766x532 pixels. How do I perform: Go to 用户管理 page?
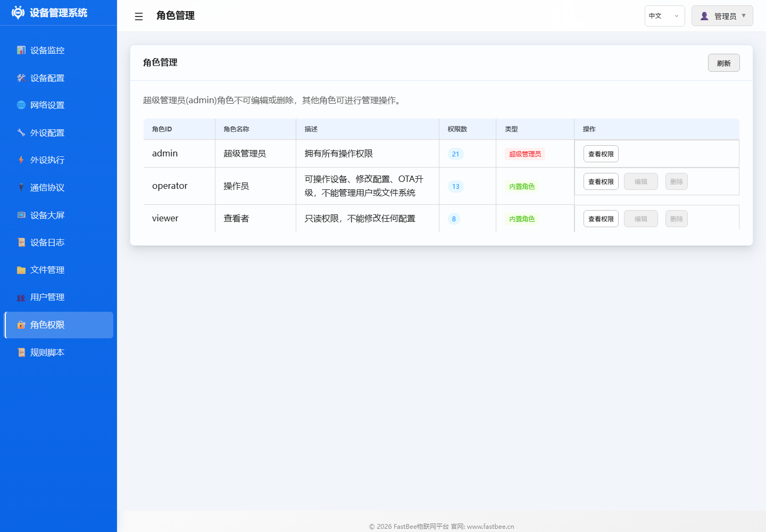pyautogui.click(x=59, y=297)
